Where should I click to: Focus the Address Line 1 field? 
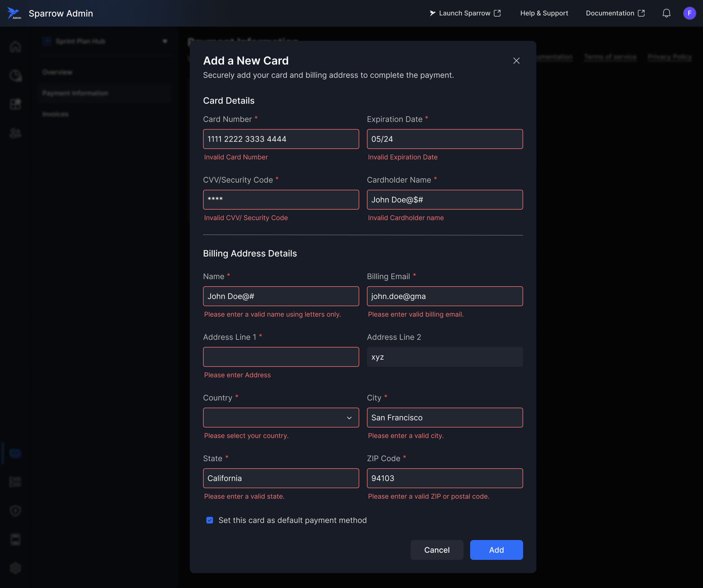click(280, 357)
